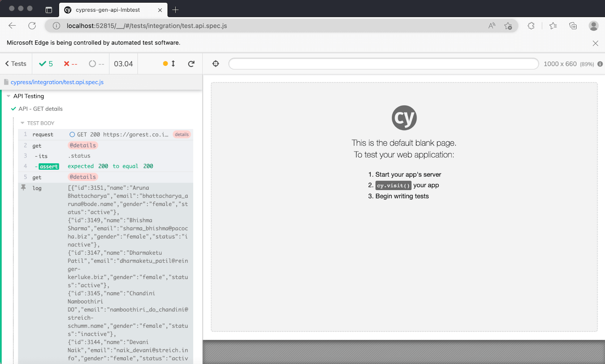The height and width of the screenshot is (364, 605).
Task: Click the browser address bar URL
Action: tap(147, 26)
